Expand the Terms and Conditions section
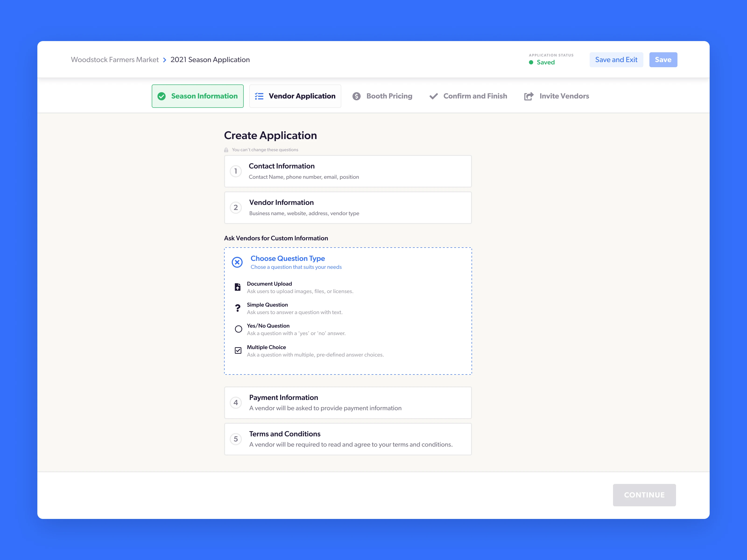This screenshot has height=560, width=747. (x=348, y=439)
